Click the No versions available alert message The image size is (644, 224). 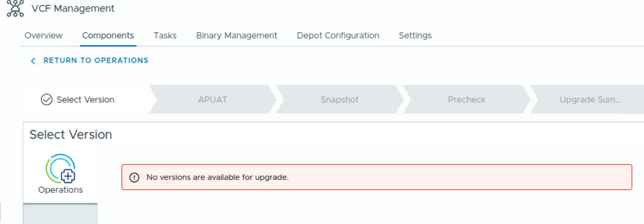[217, 178]
